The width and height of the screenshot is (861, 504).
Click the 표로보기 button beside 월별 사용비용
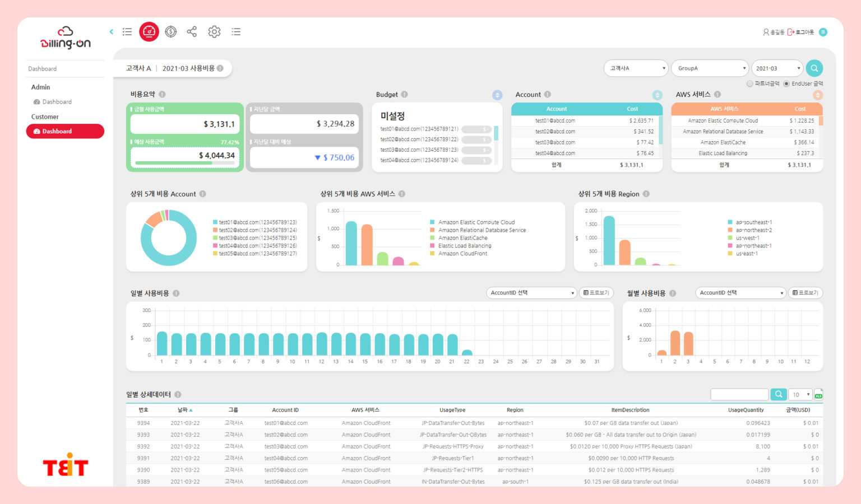[x=806, y=292]
